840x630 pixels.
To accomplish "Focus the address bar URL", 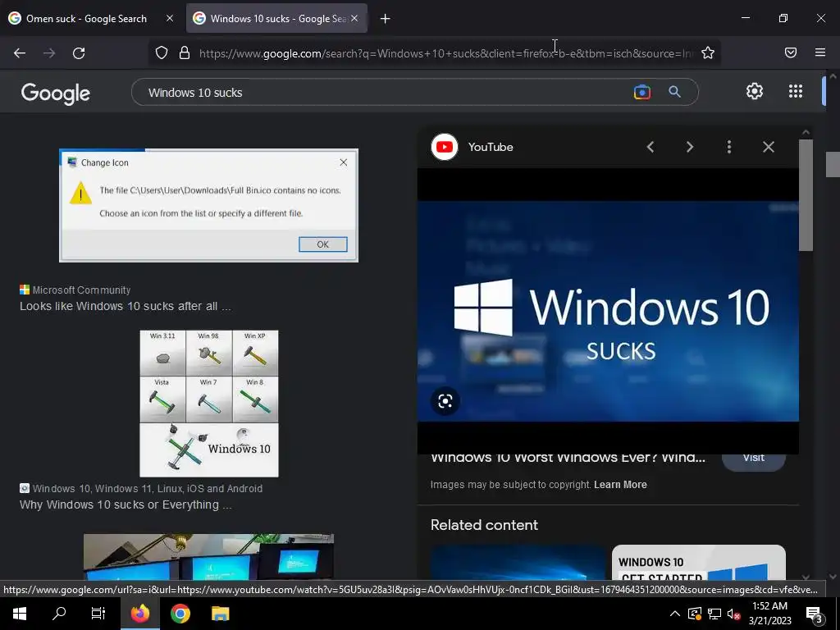I will (445, 53).
